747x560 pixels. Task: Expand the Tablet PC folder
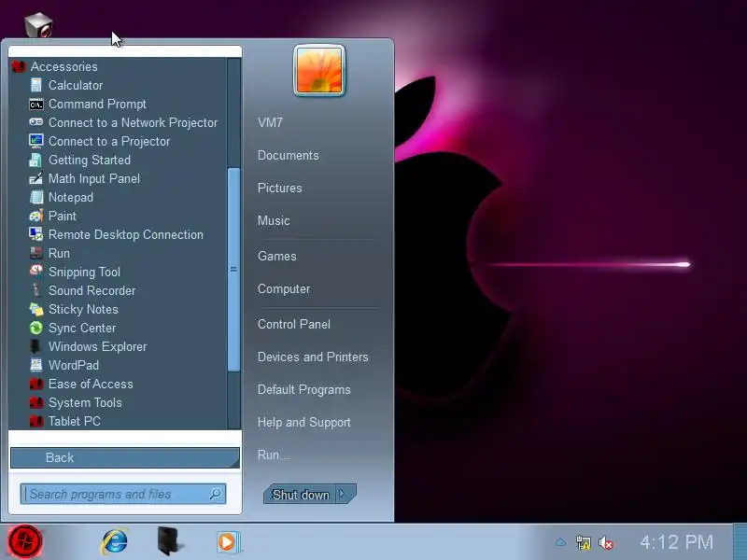tap(75, 422)
